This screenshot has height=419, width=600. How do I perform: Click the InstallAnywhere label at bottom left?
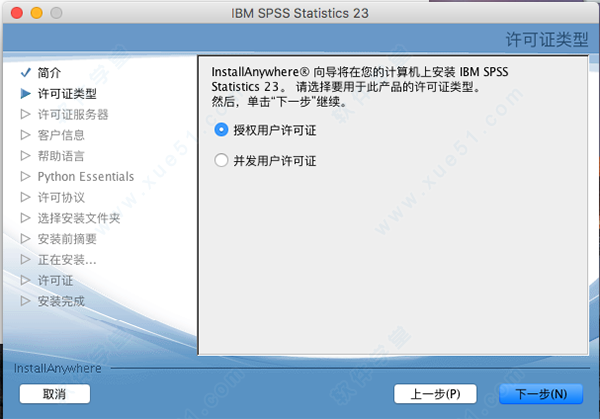pos(58,368)
